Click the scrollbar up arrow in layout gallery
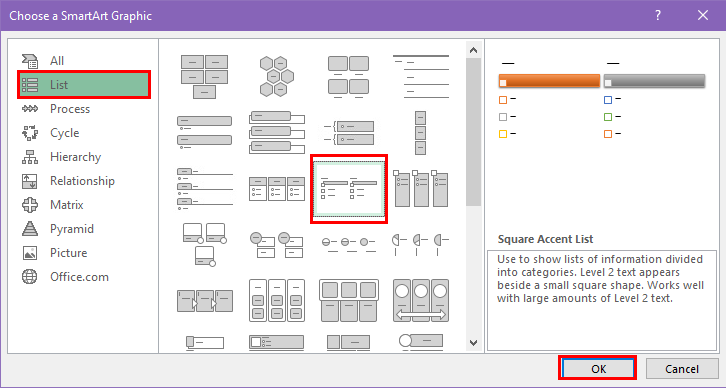726x388 pixels. click(x=473, y=50)
